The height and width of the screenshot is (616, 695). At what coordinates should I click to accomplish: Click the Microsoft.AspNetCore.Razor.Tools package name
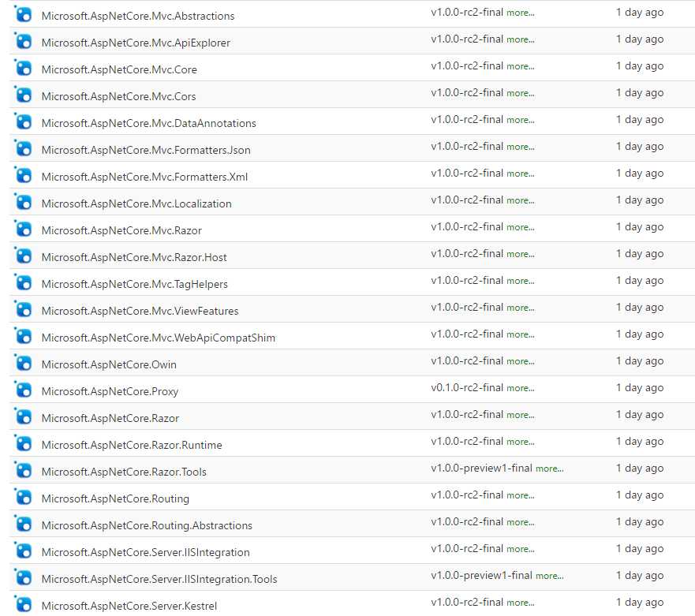pyautogui.click(x=124, y=472)
